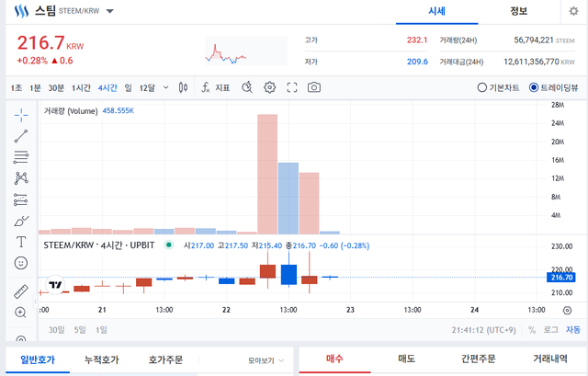Select the forecasting/position tool
This screenshot has width=588, height=376.
(21, 199)
